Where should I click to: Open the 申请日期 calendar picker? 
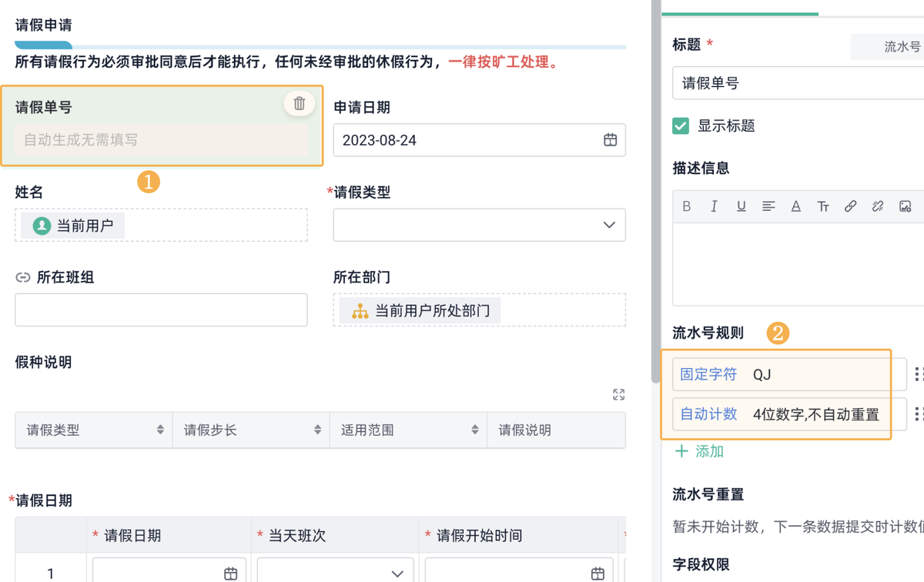tap(611, 140)
